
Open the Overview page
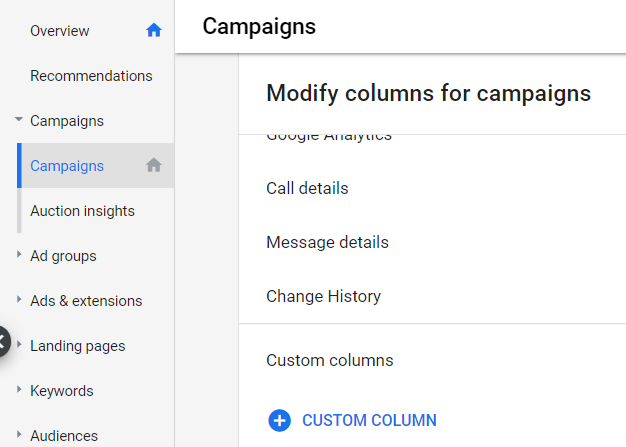click(x=59, y=31)
